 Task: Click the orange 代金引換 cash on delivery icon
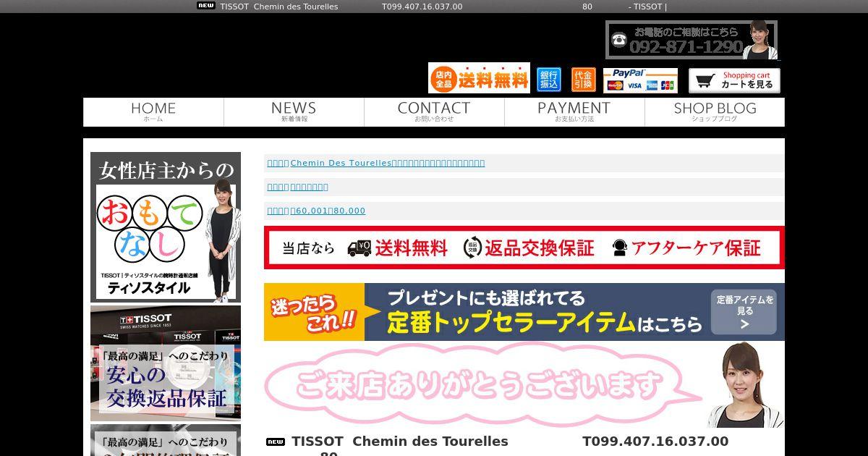pyautogui.click(x=584, y=80)
